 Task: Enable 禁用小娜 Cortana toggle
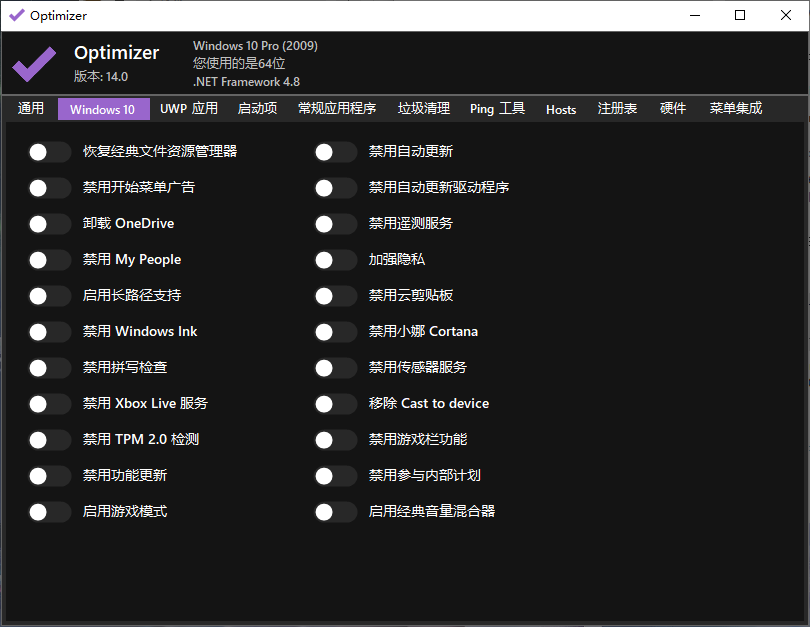coord(336,332)
